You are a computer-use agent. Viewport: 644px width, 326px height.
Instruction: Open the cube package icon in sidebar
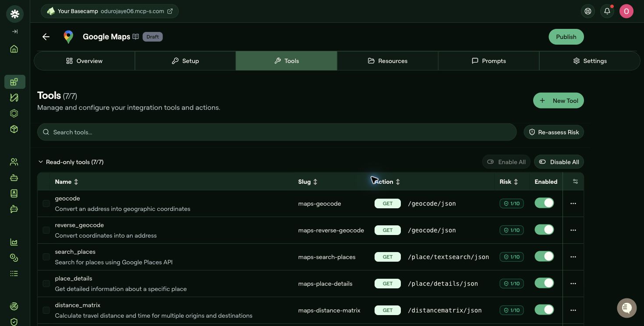coord(14,129)
